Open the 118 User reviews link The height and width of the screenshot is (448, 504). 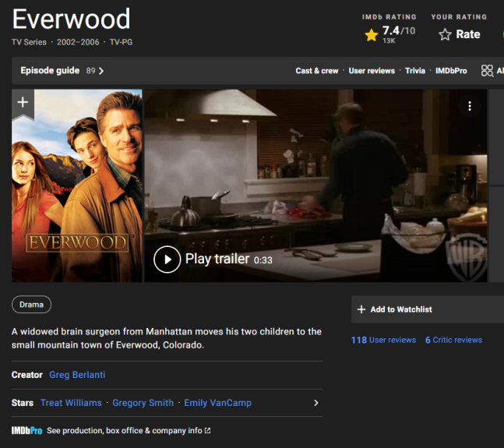point(383,340)
